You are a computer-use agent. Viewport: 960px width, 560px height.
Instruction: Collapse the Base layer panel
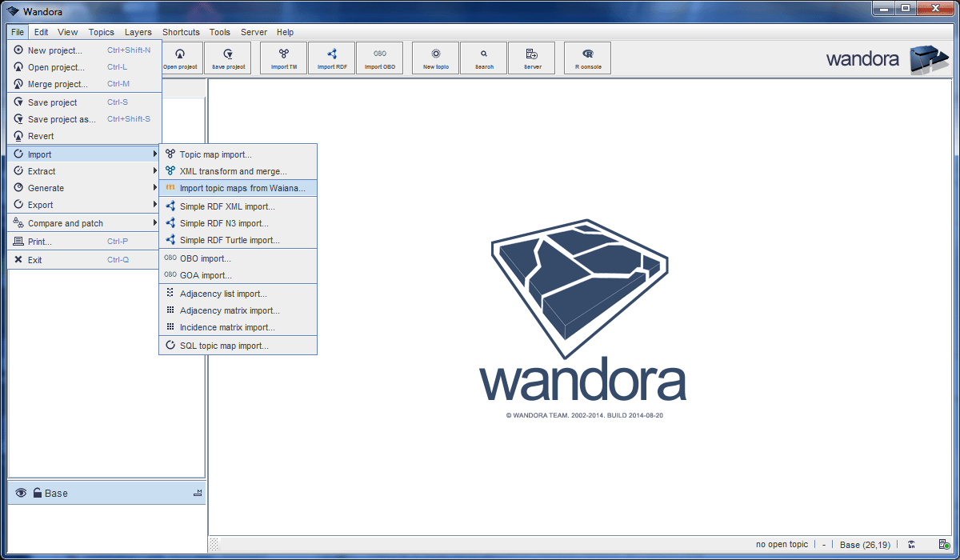tap(197, 493)
